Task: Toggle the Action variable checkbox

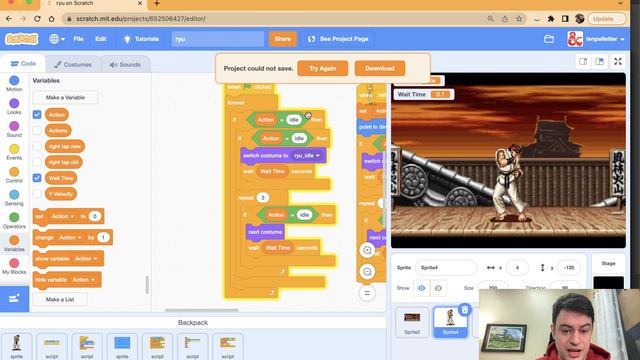Action: [x=37, y=115]
